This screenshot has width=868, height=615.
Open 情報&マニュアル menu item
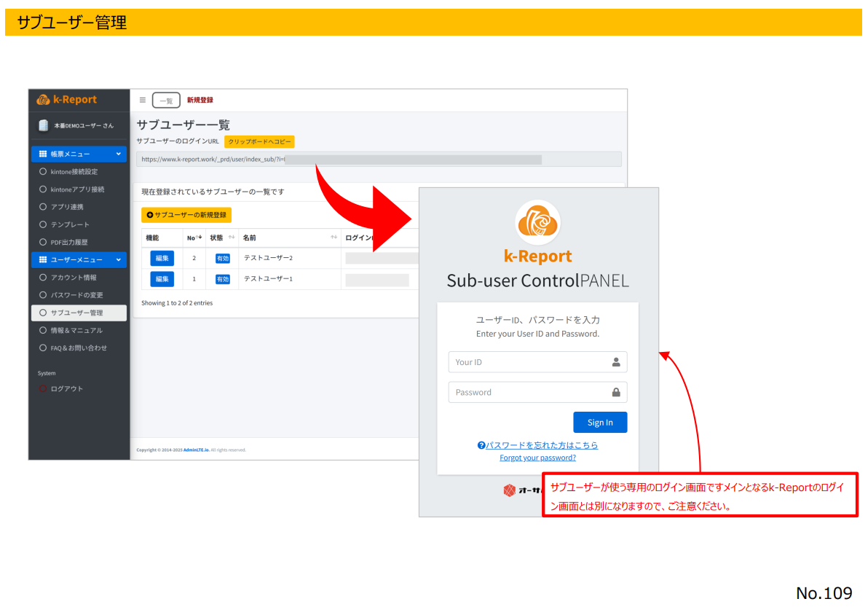coord(79,331)
